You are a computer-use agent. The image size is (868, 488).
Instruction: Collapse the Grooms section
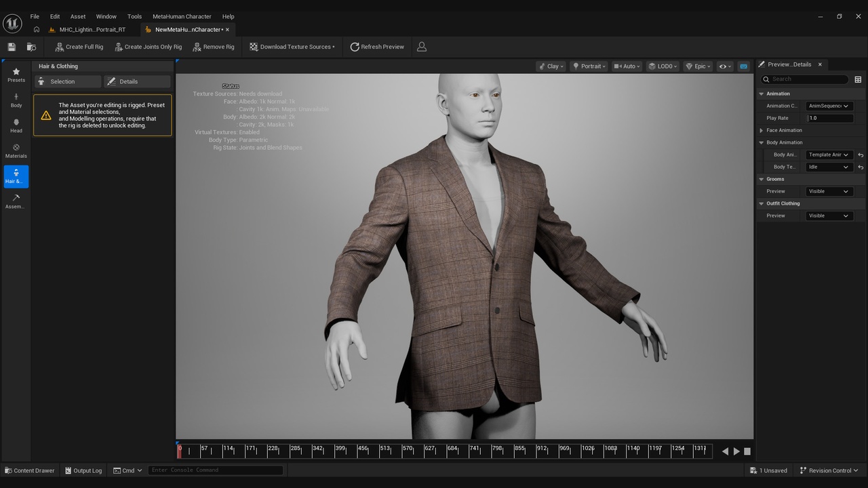point(762,179)
